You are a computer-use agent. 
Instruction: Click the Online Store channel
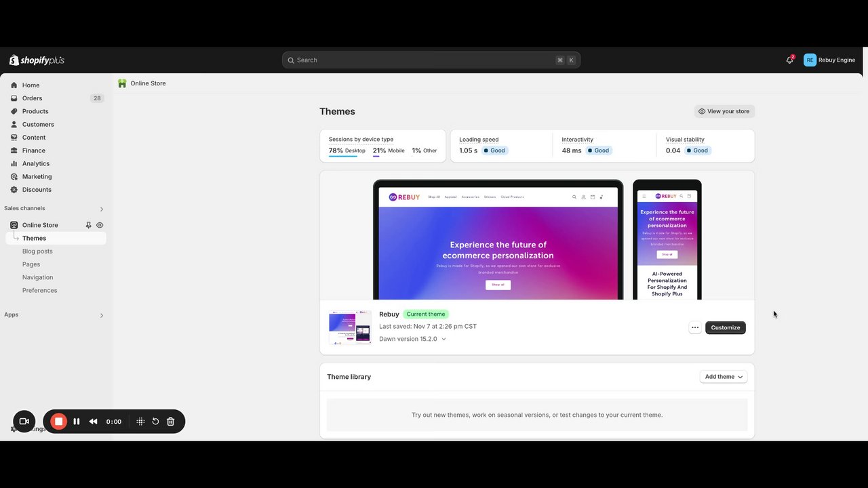[40, 225]
